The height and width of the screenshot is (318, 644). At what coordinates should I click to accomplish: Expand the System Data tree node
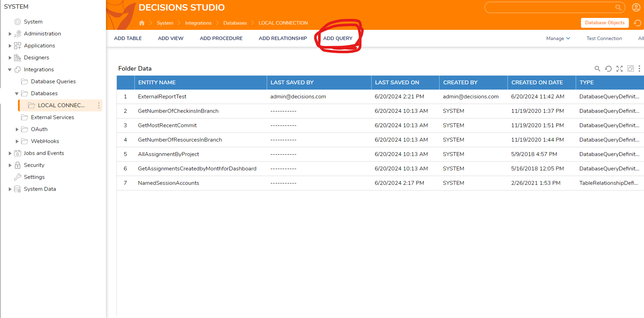click(10, 189)
